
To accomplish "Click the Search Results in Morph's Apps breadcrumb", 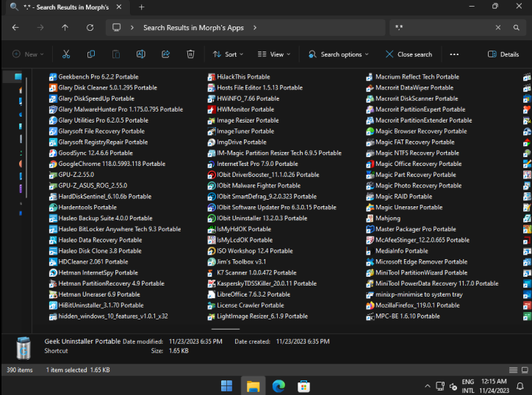I will pos(193,27).
